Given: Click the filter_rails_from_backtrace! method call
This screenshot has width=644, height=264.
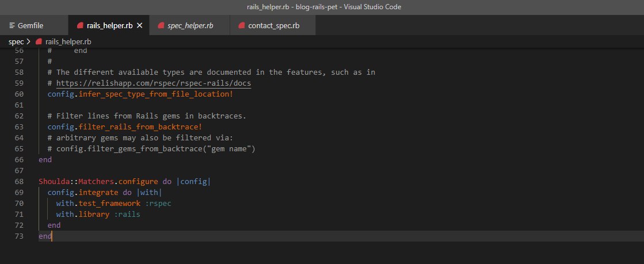Looking at the screenshot, I should (x=140, y=127).
